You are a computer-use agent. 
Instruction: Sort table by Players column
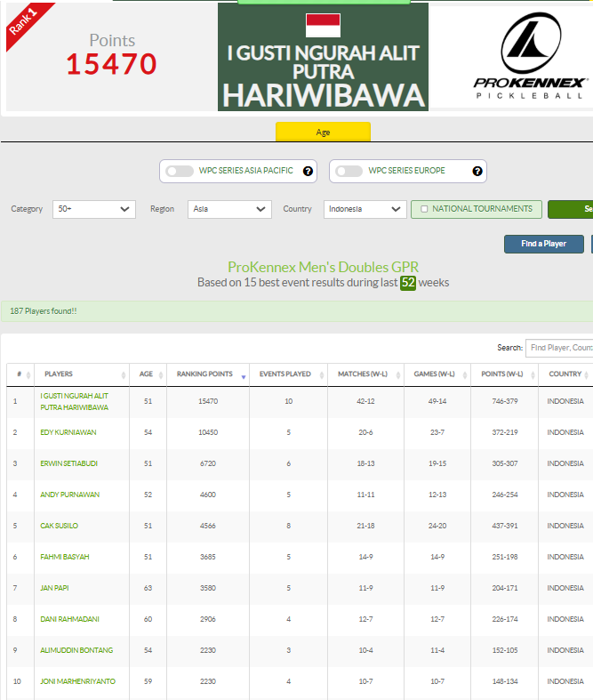pyautogui.click(x=82, y=374)
